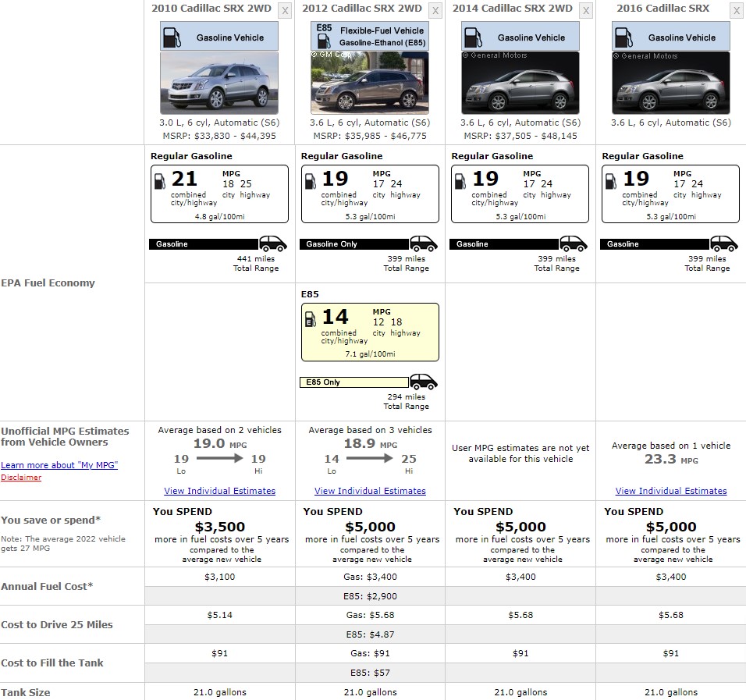Click pump icon beside 21 combined MPG

160,181
